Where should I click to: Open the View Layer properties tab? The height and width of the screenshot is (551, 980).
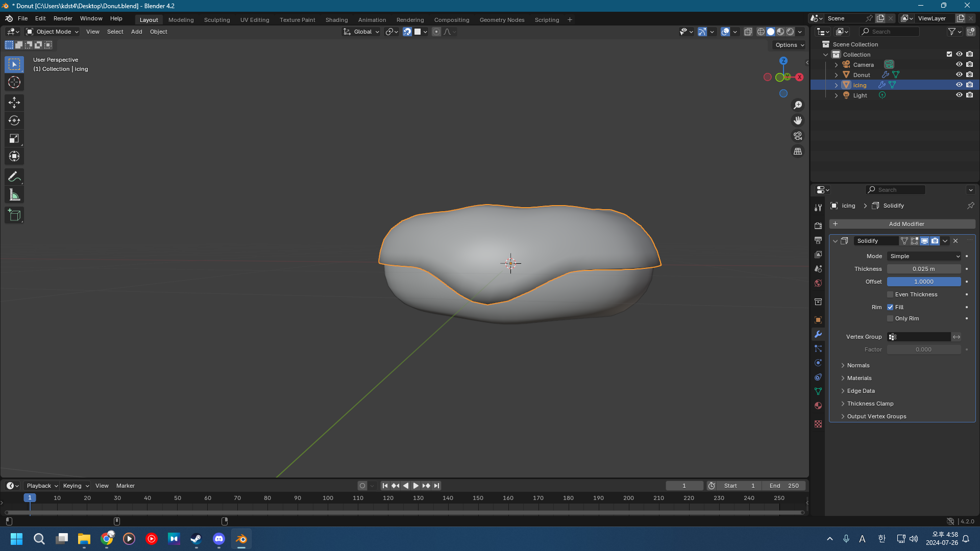pos(818,254)
